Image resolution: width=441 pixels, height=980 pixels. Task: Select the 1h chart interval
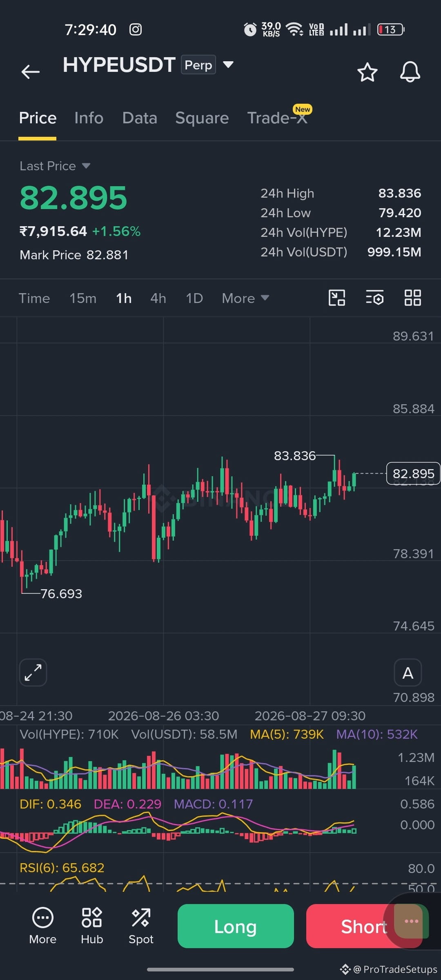tap(124, 298)
